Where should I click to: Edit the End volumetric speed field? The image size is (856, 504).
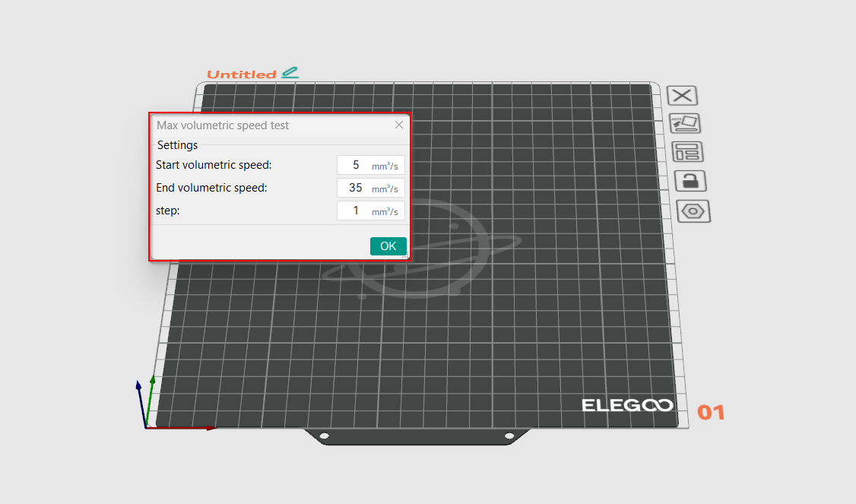pos(371,188)
